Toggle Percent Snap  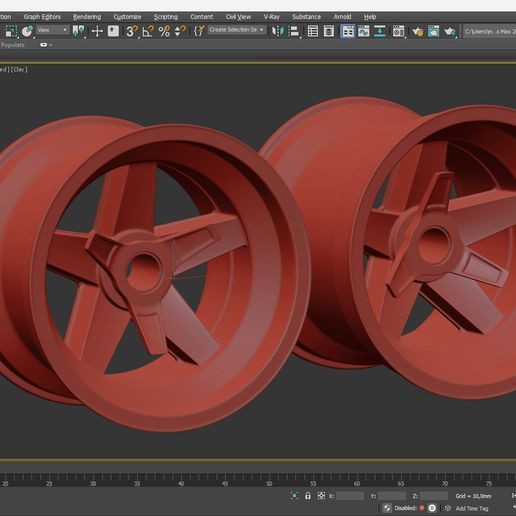164,31
